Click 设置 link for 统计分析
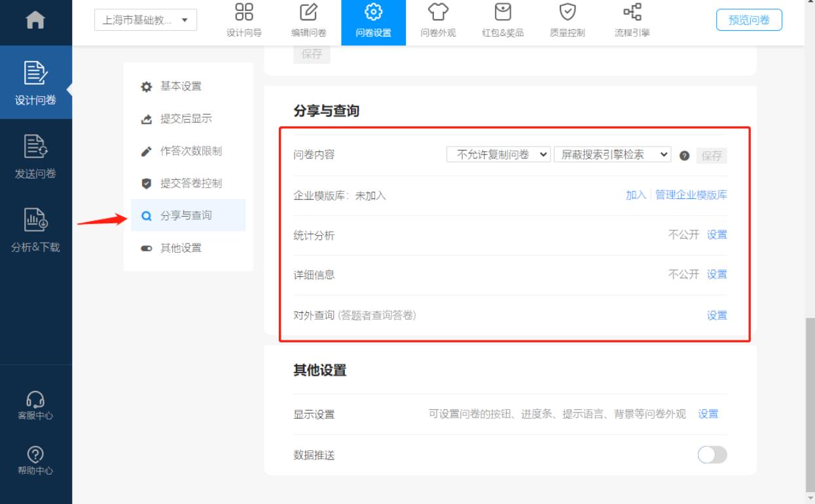 [x=717, y=235]
